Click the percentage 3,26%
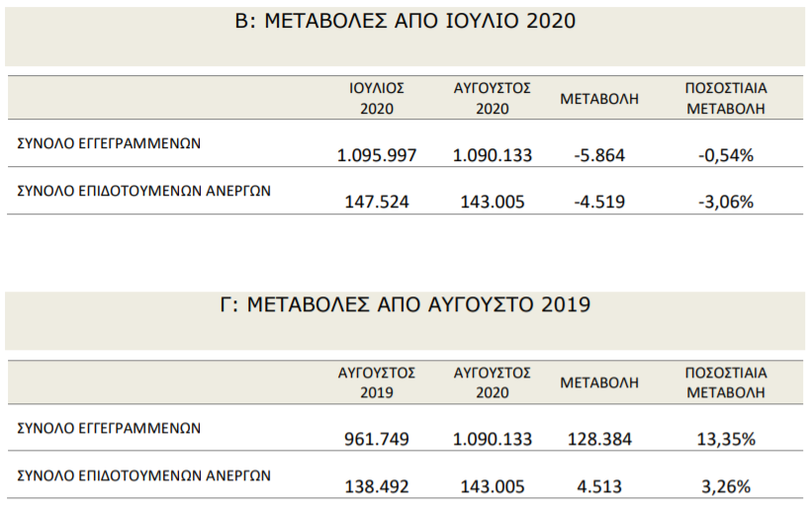This screenshot has width=812, height=510. coord(726,486)
